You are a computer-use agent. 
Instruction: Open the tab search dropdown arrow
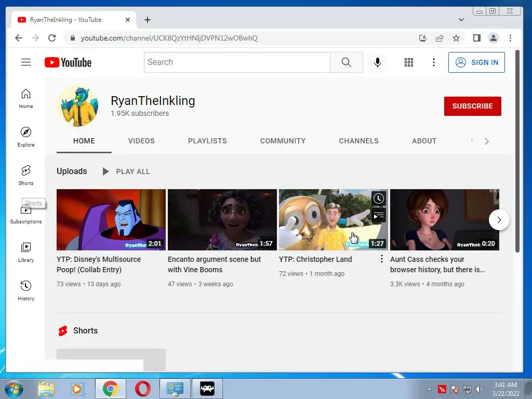[x=461, y=20]
